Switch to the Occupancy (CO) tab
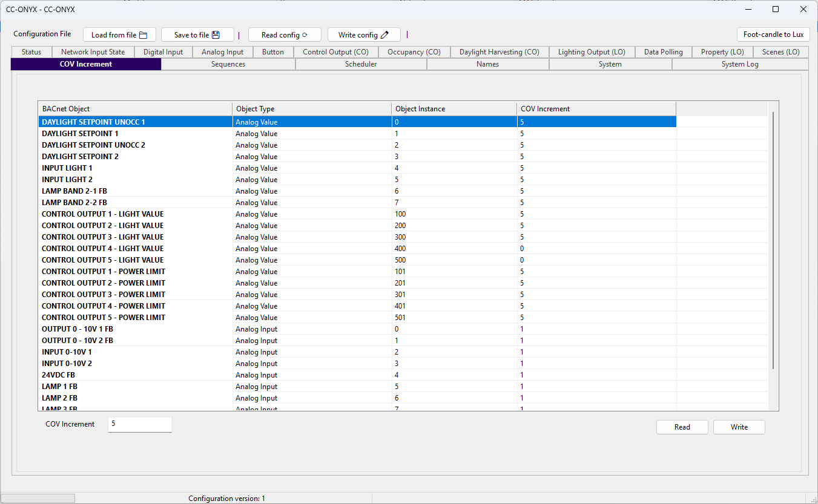 414,52
